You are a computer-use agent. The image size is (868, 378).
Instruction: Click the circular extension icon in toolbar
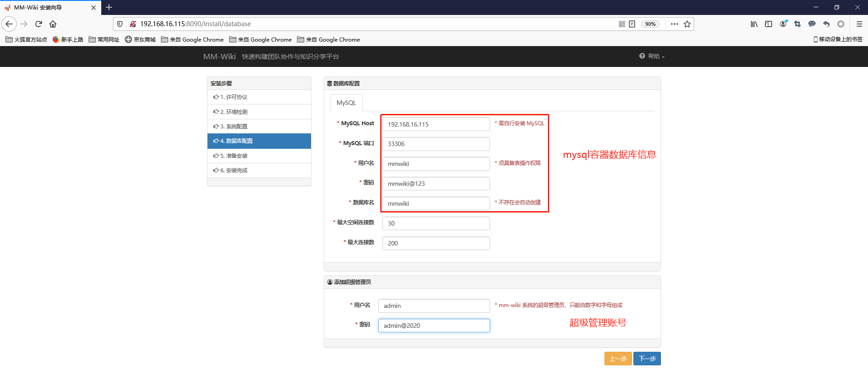pyautogui.click(x=841, y=24)
